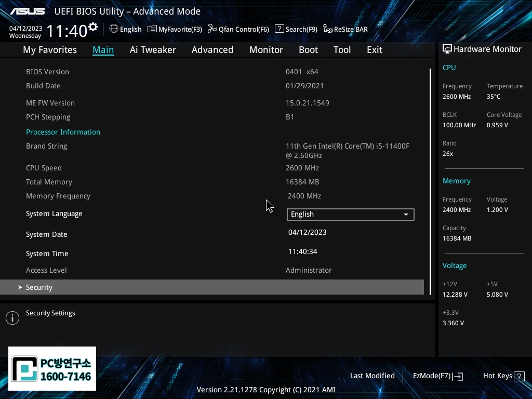Select the System Time label
Screen dimensions: 532x399
(47, 254)
